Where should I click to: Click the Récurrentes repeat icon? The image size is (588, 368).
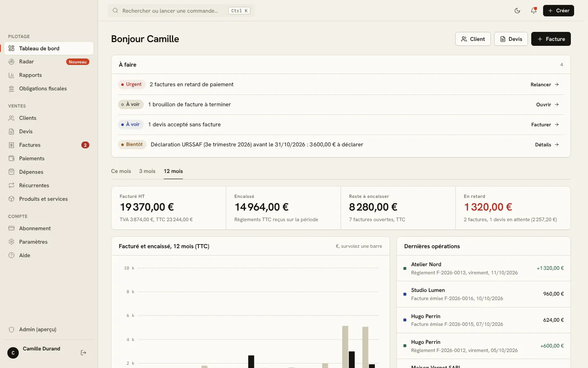[x=11, y=186]
